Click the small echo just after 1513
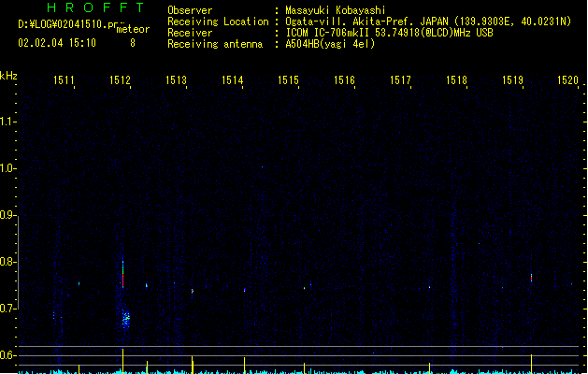588x374 pixels. point(193,291)
